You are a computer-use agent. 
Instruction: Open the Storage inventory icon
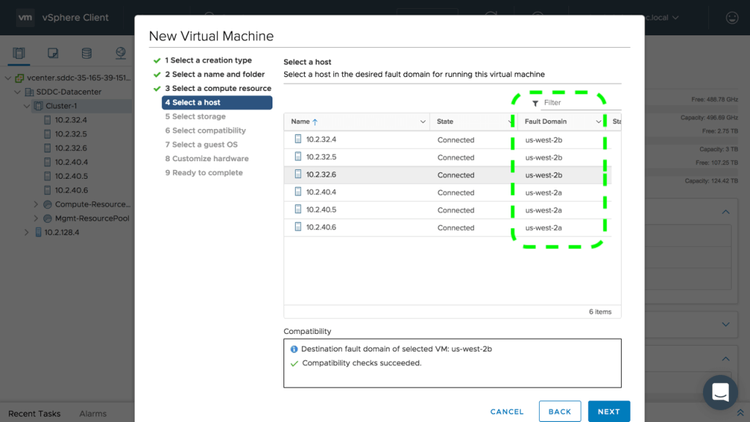87,53
